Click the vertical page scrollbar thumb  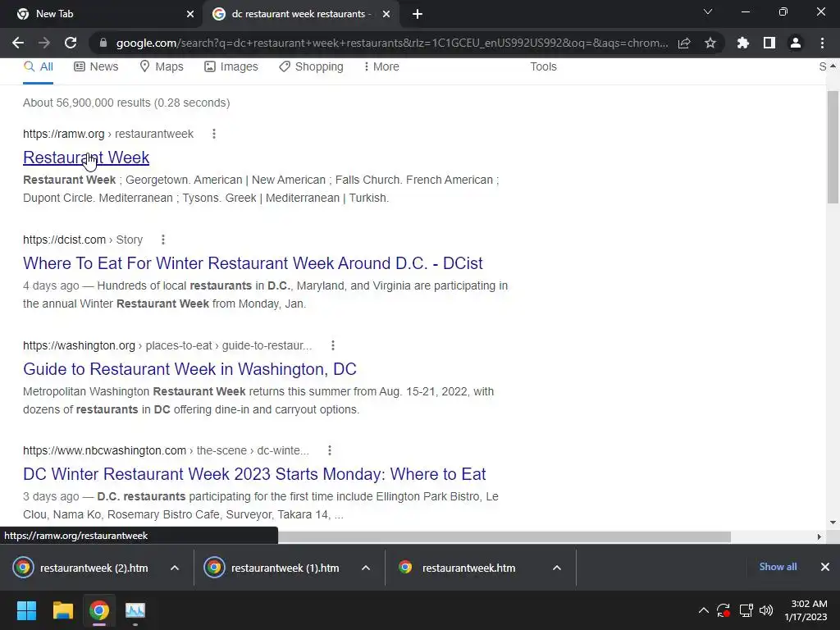point(833,148)
